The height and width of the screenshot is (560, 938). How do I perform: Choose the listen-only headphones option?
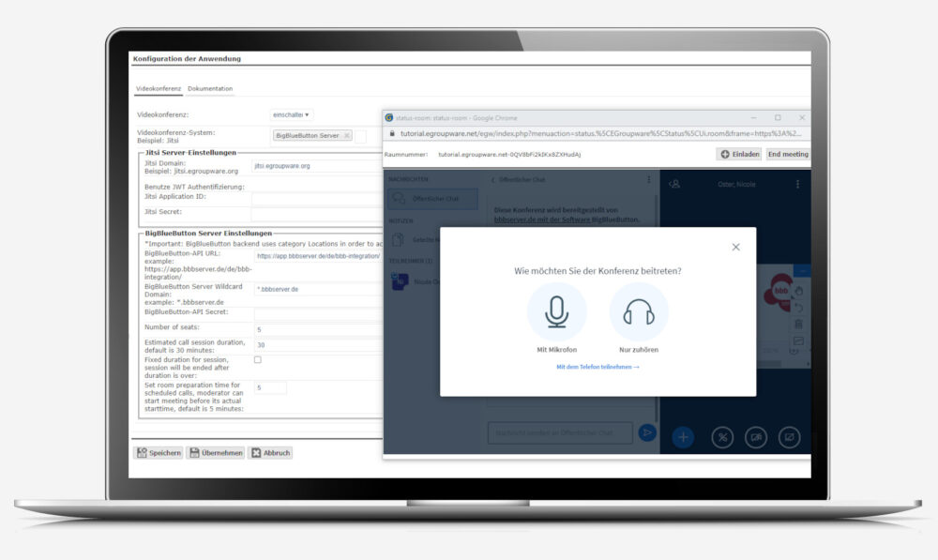(638, 311)
